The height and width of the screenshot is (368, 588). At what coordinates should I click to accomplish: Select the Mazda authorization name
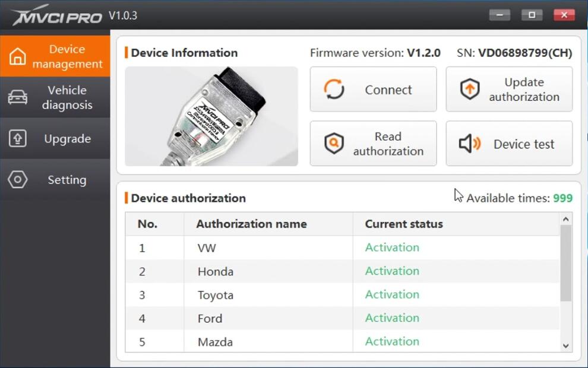coord(215,342)
